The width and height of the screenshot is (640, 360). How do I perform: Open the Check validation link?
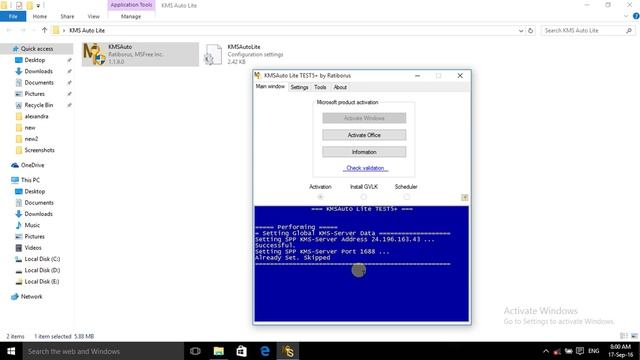(365, 168)
